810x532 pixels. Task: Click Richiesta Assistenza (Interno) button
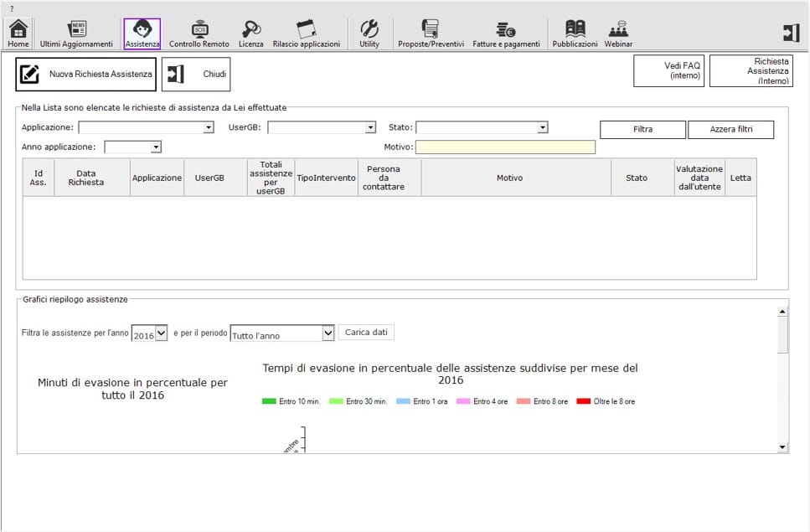tap(751, 70)
